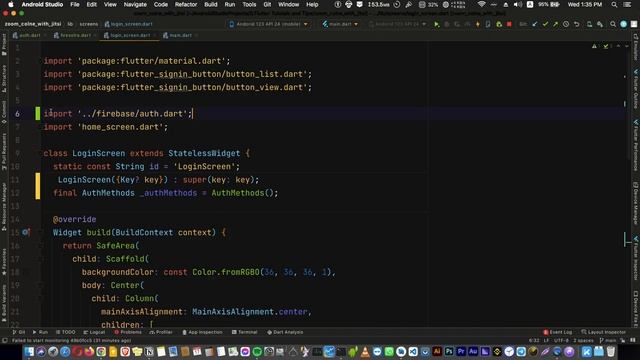This screenshot has height=360, width=640.
Task: Open the Build menu in menu bar
Action: (211, 4)
